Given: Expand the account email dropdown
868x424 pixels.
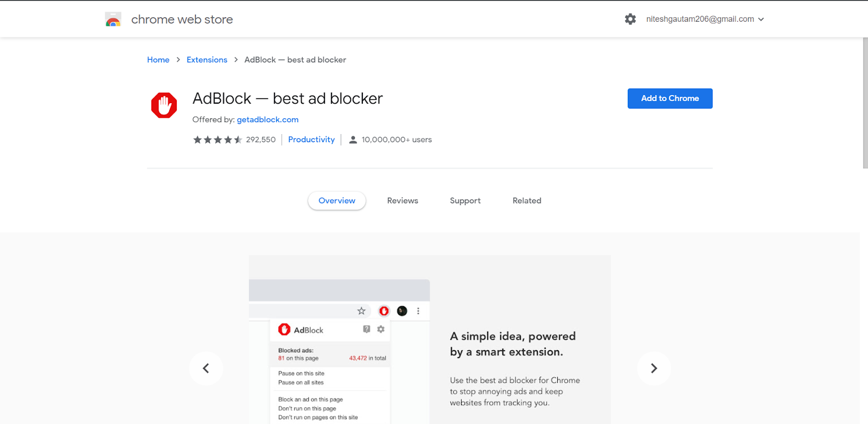Looking at the screenshot, I should [705, 19].
